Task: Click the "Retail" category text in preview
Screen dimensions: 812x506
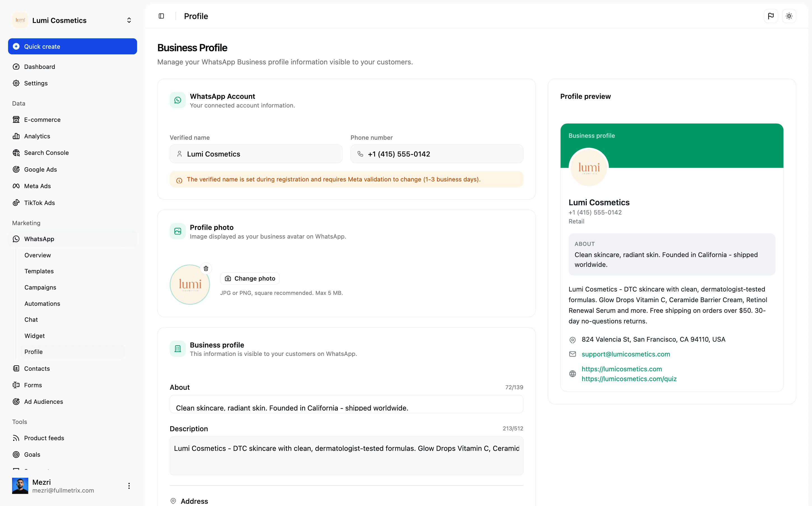Action: coord(576,221)
